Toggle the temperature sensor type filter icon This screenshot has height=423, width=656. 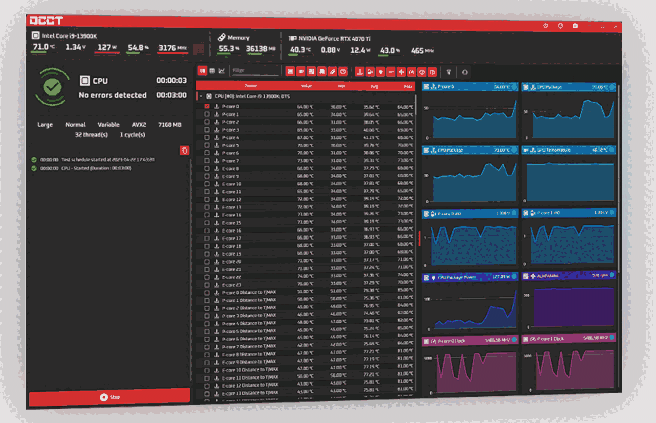point(359,72)
